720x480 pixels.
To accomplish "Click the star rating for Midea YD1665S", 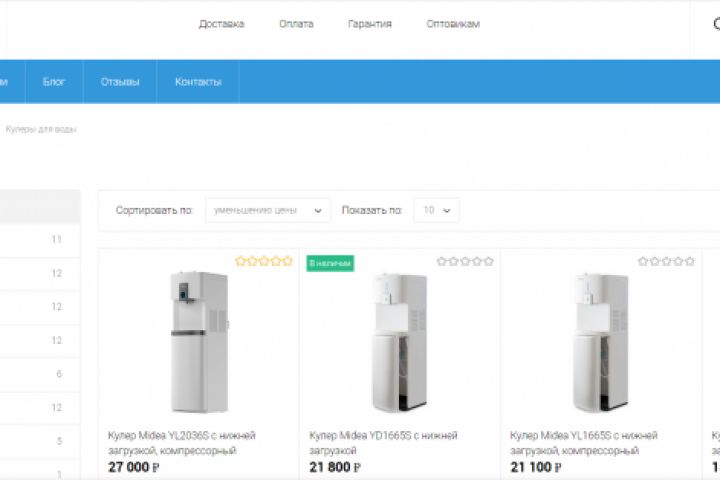I will click(465, 262).
